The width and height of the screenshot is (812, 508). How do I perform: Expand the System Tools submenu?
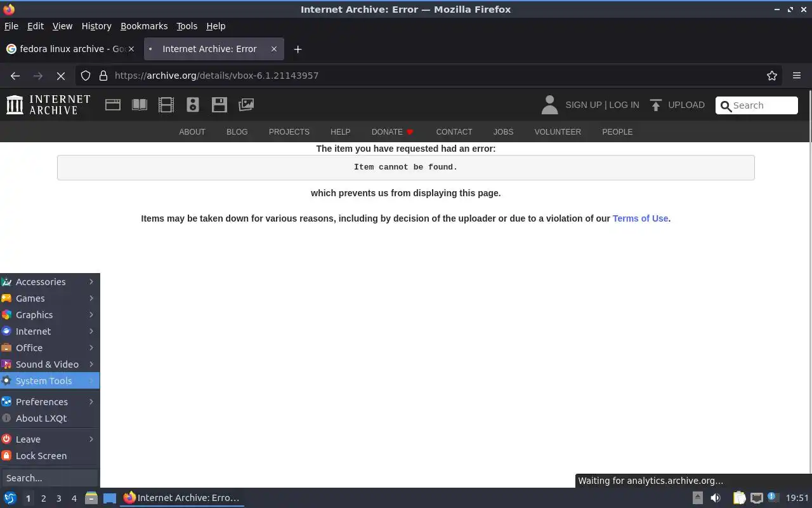tap(50, 381)
